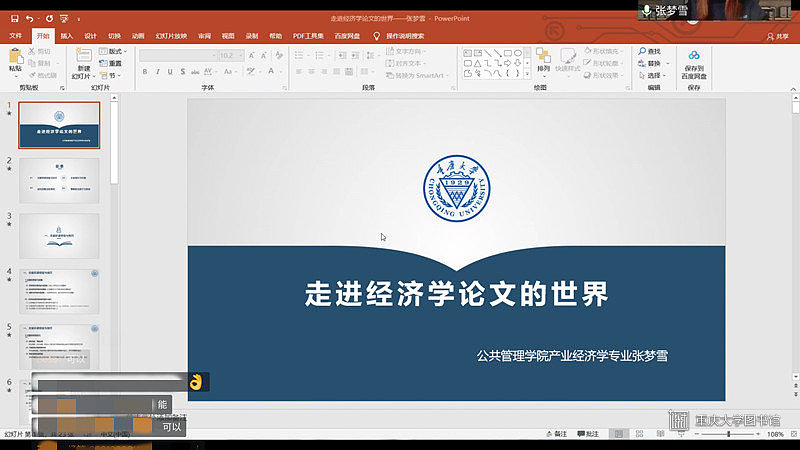Click the text highlight color button

(250, 72)
